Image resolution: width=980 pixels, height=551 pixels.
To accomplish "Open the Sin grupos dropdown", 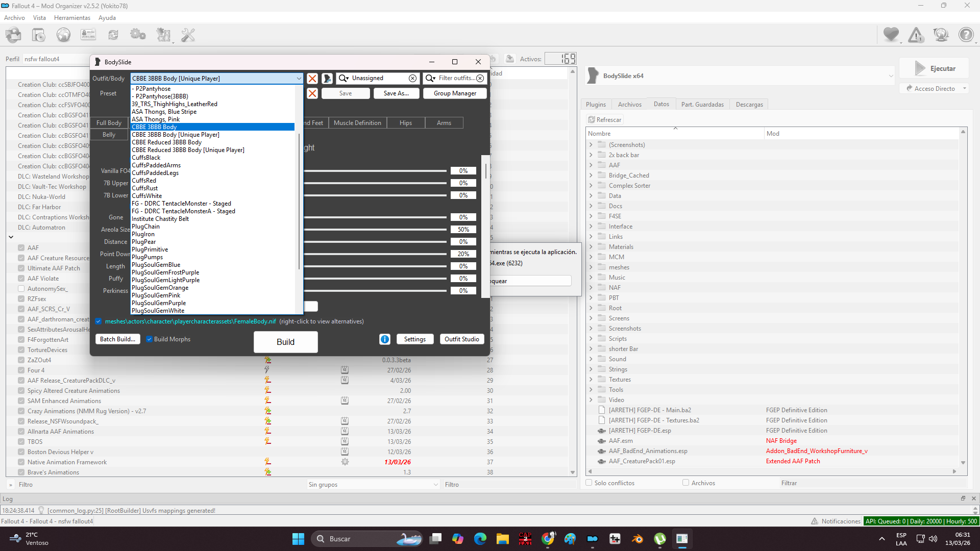I will pyautogui.click(x=373, y=485).
